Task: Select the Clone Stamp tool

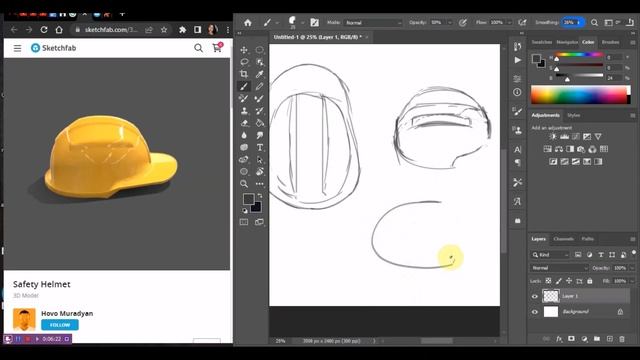Action: click(244, 111)
